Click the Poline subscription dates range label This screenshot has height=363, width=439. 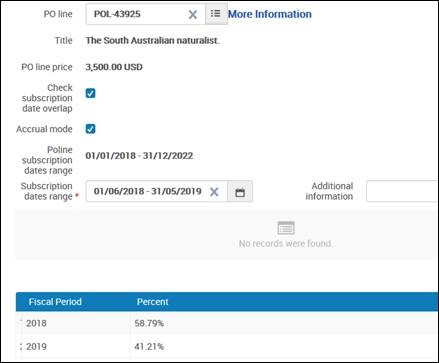pyautogui.click(x=47, y=160)
